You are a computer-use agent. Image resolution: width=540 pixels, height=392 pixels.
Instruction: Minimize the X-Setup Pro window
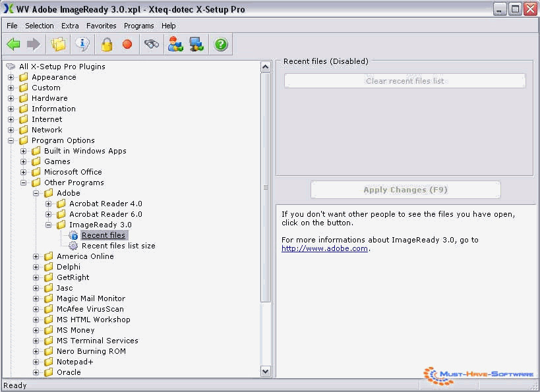pos(499,9)
